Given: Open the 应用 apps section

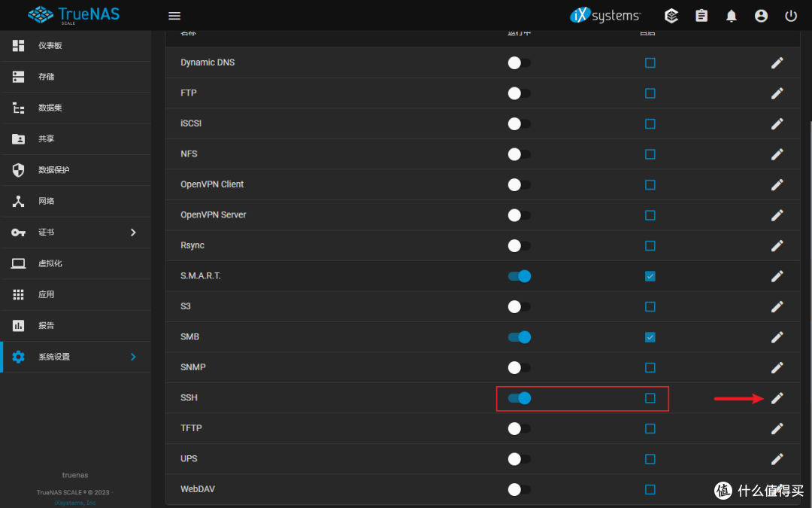Looking at the screenshot, I should pos(44,294).
